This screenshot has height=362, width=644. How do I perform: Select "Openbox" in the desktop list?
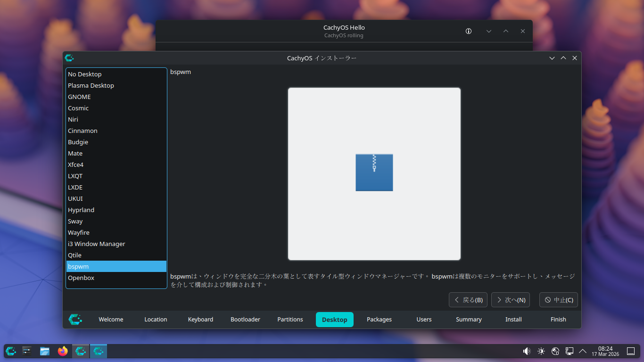pos(116,278)
